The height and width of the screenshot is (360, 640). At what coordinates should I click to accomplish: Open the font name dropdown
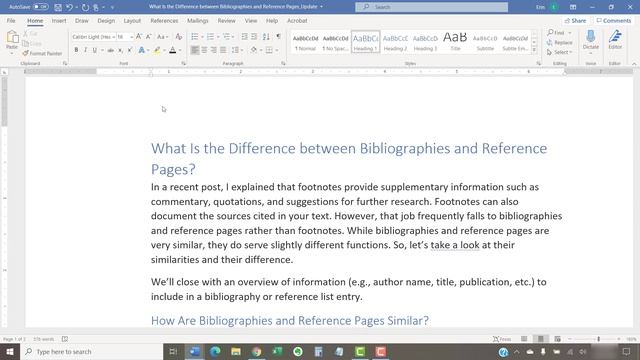[x=113, y=37]
